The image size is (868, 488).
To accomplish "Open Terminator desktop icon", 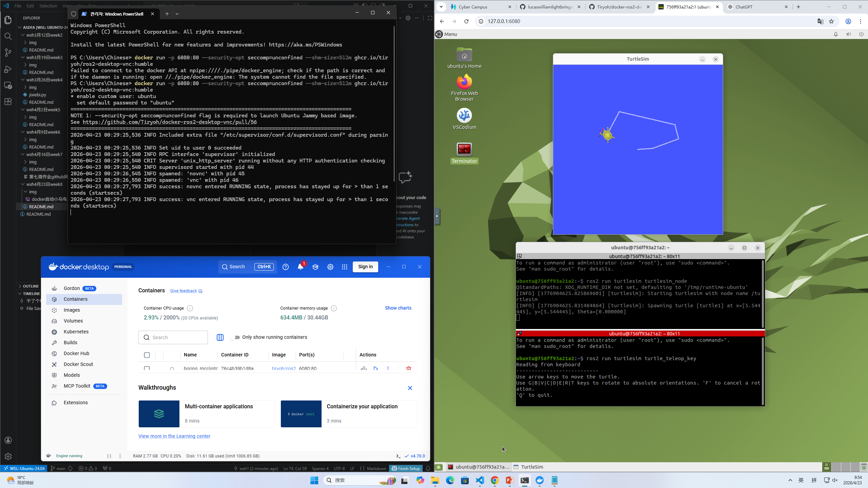I will coord(464,153).
